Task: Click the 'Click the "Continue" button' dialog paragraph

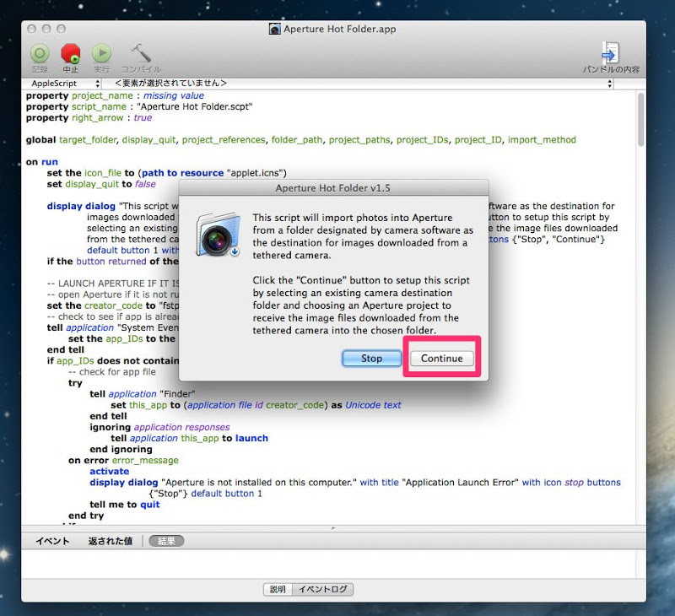Action: (361, 305)
